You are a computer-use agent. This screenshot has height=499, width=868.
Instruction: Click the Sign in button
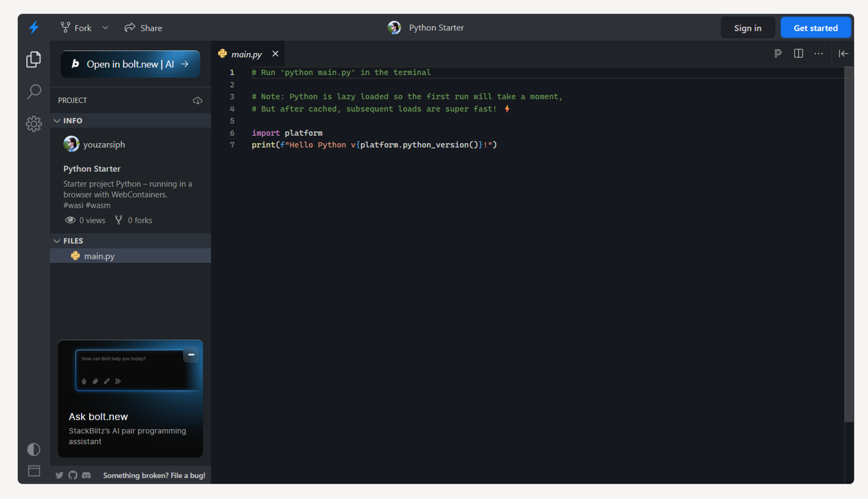click(748, 28)
